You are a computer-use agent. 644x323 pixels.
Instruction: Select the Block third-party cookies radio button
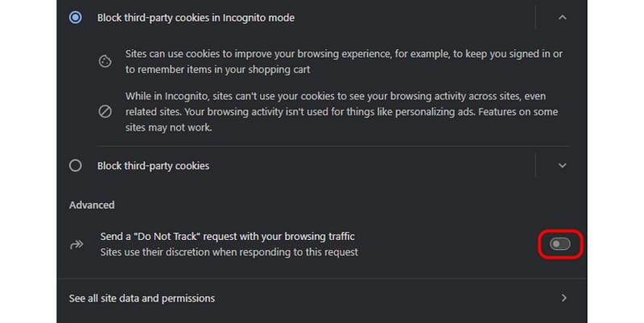(76, 165)
